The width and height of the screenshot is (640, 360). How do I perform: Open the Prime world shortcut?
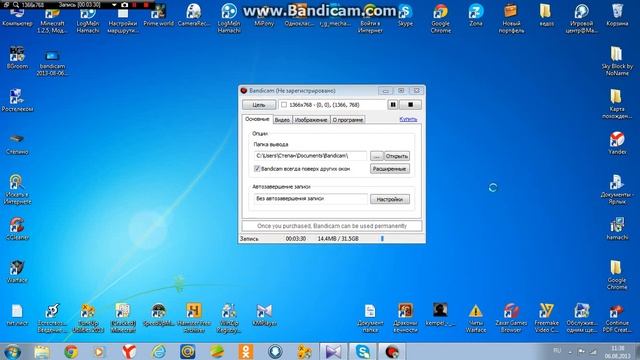pos(158,16)
